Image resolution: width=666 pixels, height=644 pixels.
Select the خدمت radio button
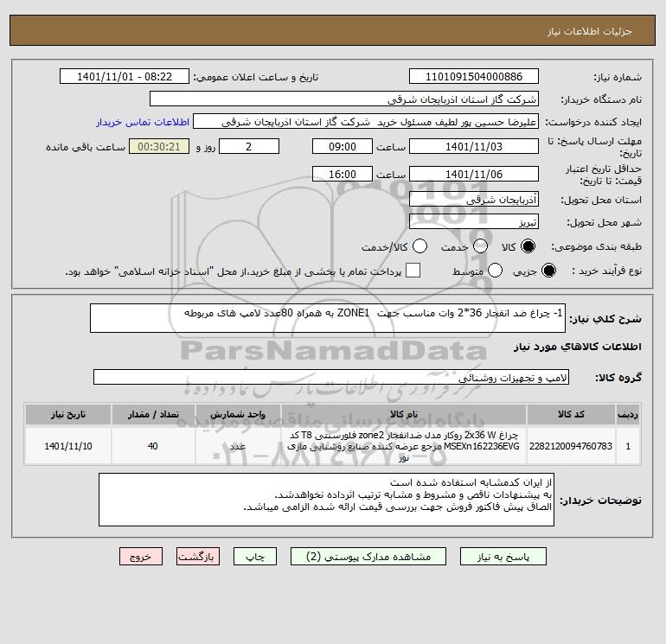tap(480, 246)
